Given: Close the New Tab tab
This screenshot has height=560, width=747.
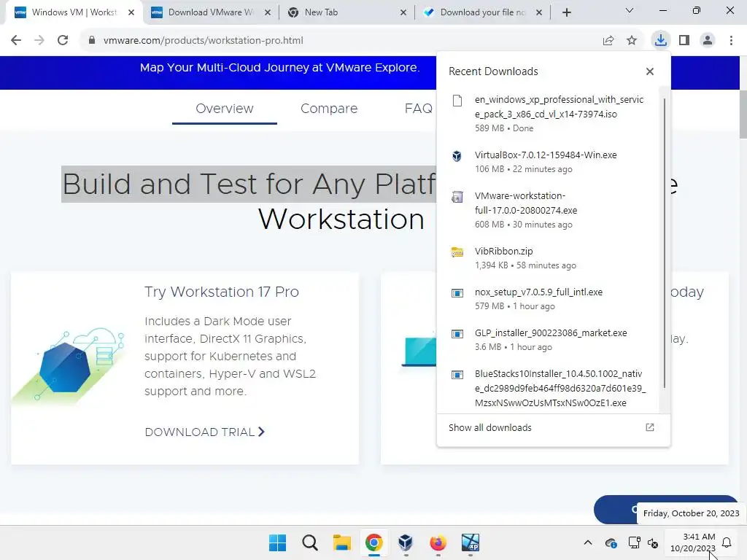Looking at the screenshot, I should point(403,12).
